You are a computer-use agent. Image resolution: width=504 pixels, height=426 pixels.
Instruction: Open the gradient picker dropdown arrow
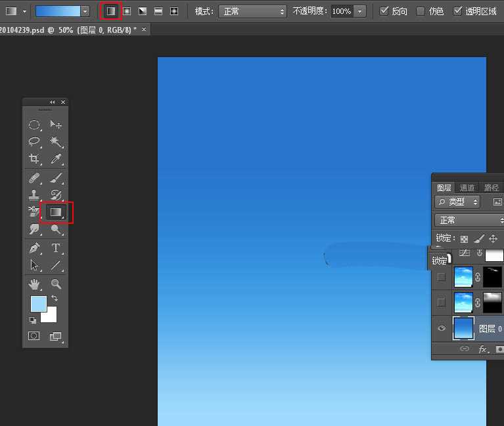[x=85, y=11]
